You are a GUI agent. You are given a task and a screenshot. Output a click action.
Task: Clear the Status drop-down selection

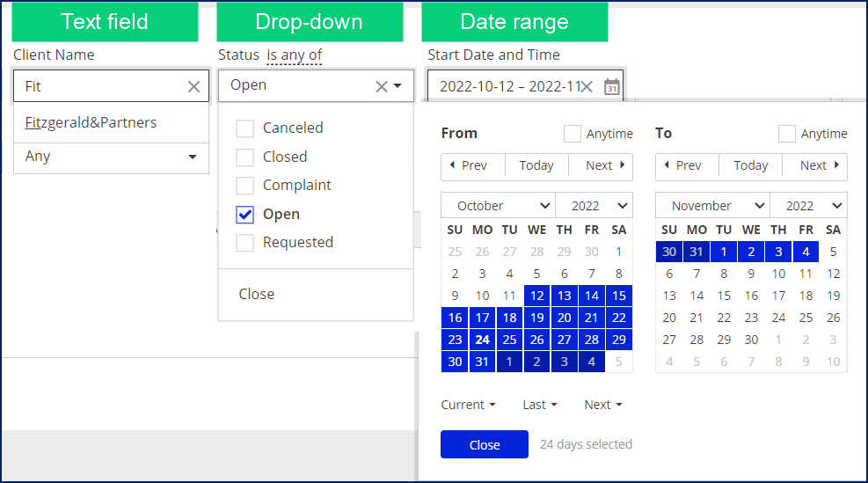tap(382, 86)
